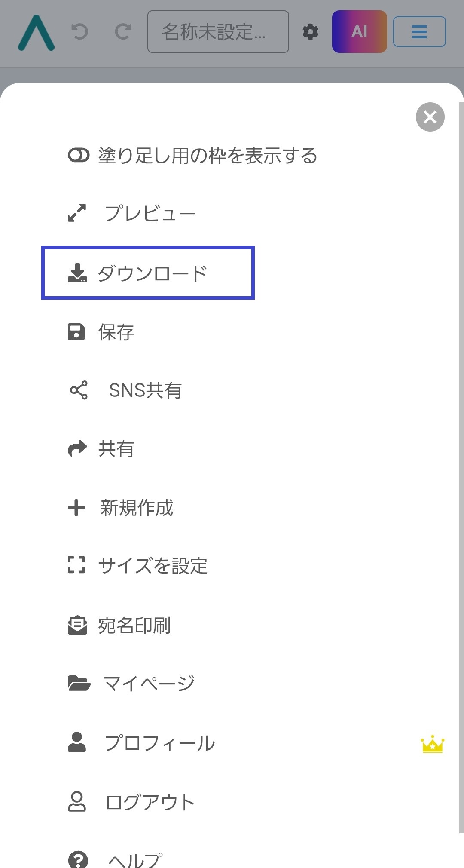Collapse the hamburger menu button
The width and height of the screenshot is (464, 868).
[419, 31]
